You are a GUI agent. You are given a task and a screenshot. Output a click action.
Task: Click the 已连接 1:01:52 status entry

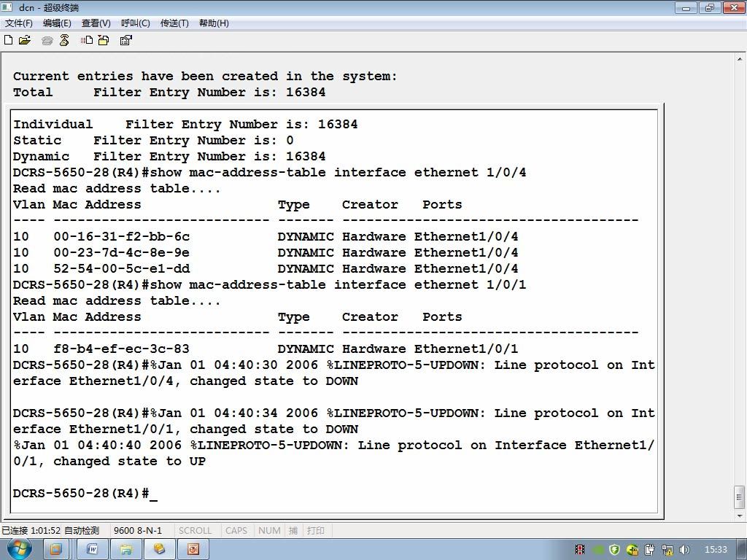click(x=31, y=531)
